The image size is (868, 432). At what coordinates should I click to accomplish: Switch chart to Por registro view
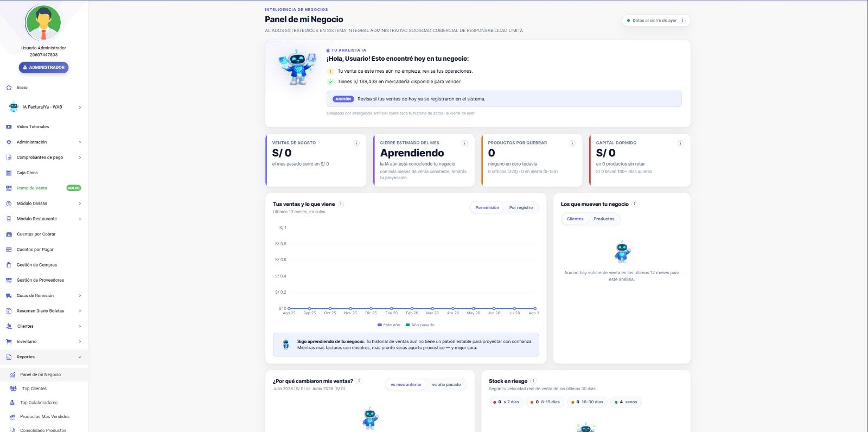point(521,208)
